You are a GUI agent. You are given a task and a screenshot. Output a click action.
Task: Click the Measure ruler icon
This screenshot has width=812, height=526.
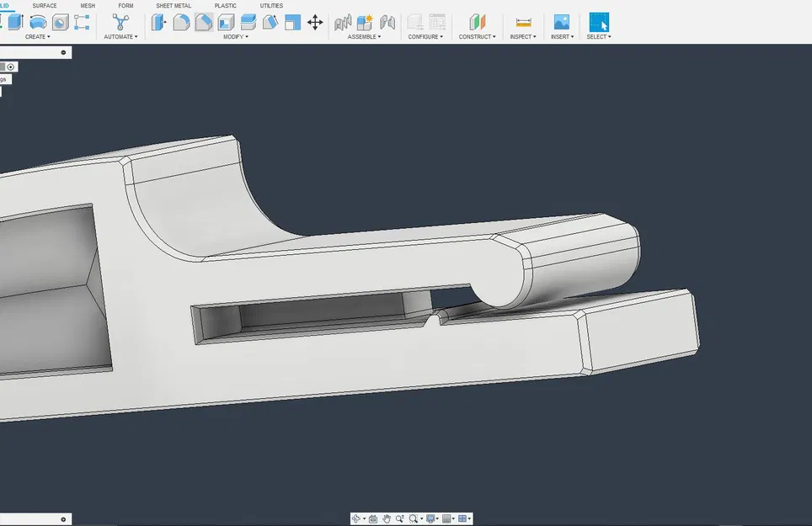pos(523,23)
